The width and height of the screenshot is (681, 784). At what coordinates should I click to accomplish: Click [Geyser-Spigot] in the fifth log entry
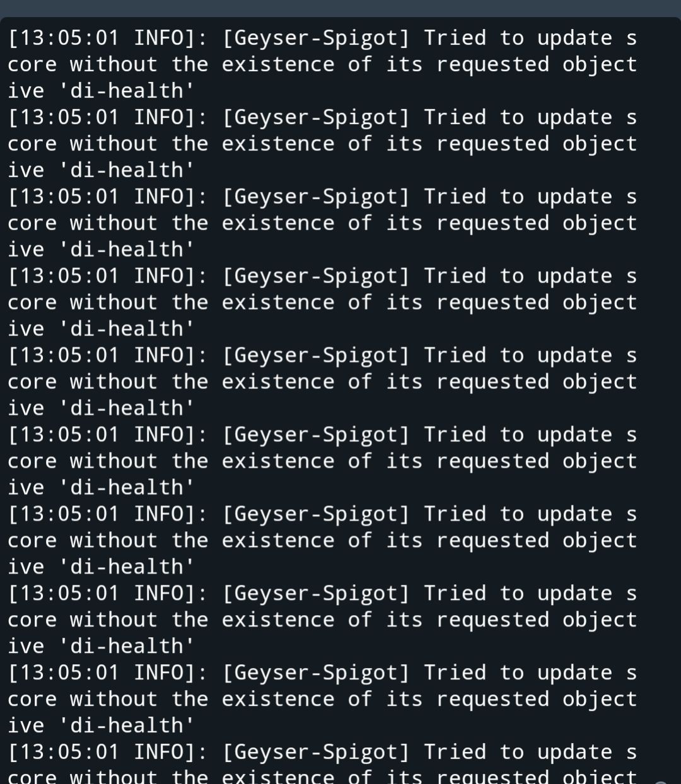click(x=316, y=356)
